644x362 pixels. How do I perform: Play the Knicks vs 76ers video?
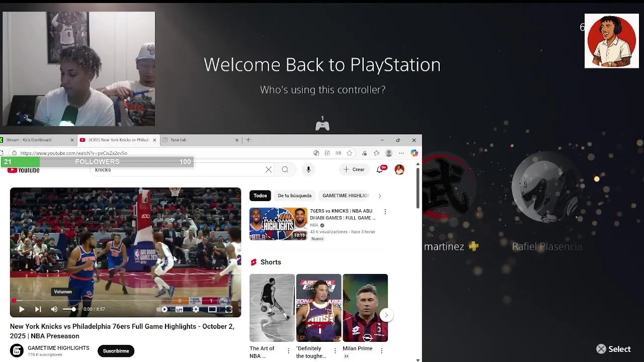point(22,309)
